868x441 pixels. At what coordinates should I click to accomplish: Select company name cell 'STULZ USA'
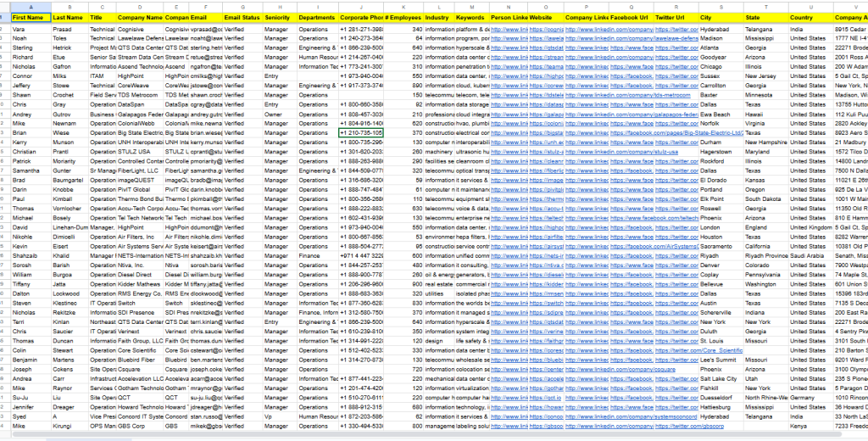(140, 152)
